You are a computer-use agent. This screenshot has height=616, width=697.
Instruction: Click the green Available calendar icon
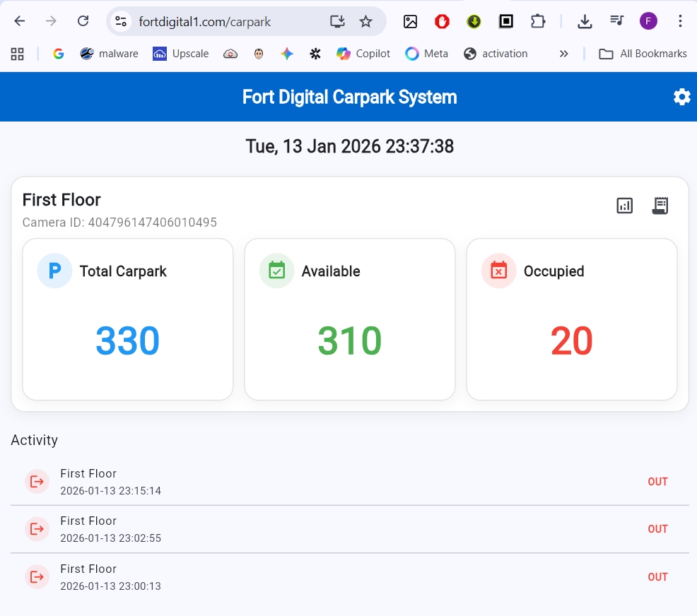click(x=276, y=271)
